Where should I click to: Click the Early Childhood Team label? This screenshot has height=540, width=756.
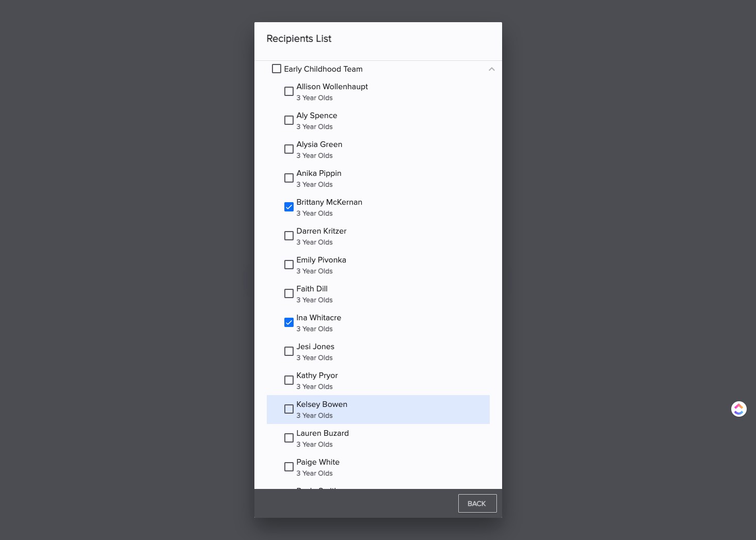pyautogui.click(x=323, y=69)
